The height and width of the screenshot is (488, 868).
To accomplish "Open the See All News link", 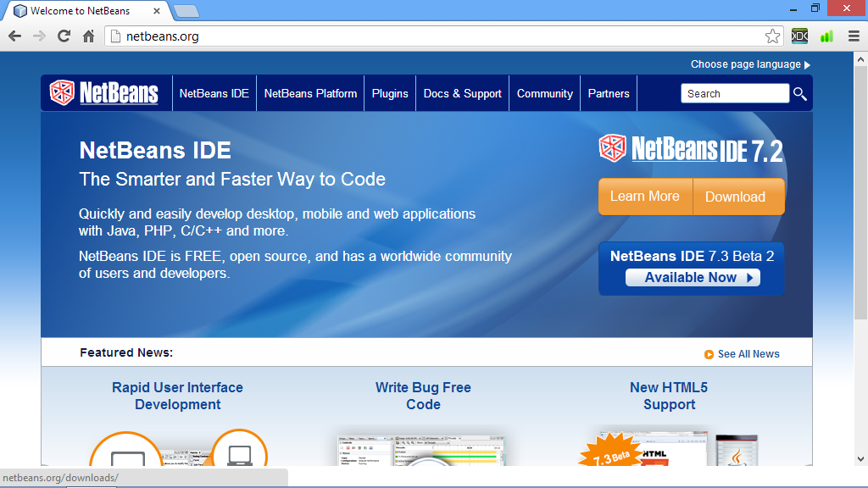I will [x=748, y=354].
